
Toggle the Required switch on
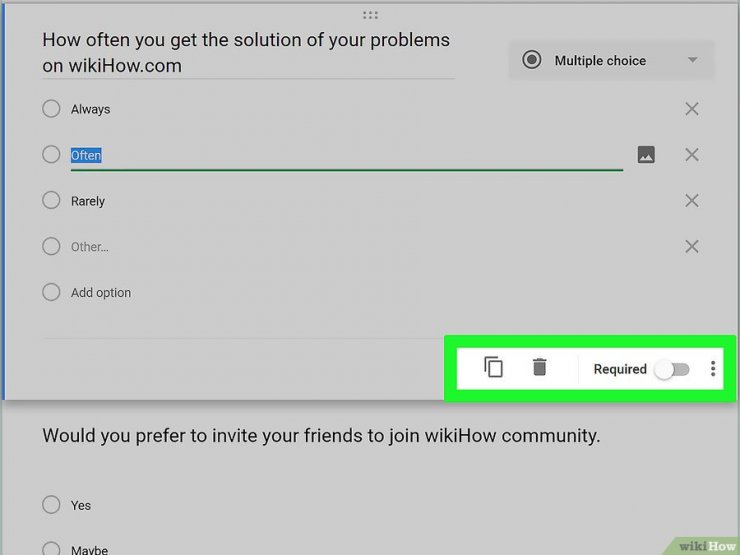pos(672,369)
